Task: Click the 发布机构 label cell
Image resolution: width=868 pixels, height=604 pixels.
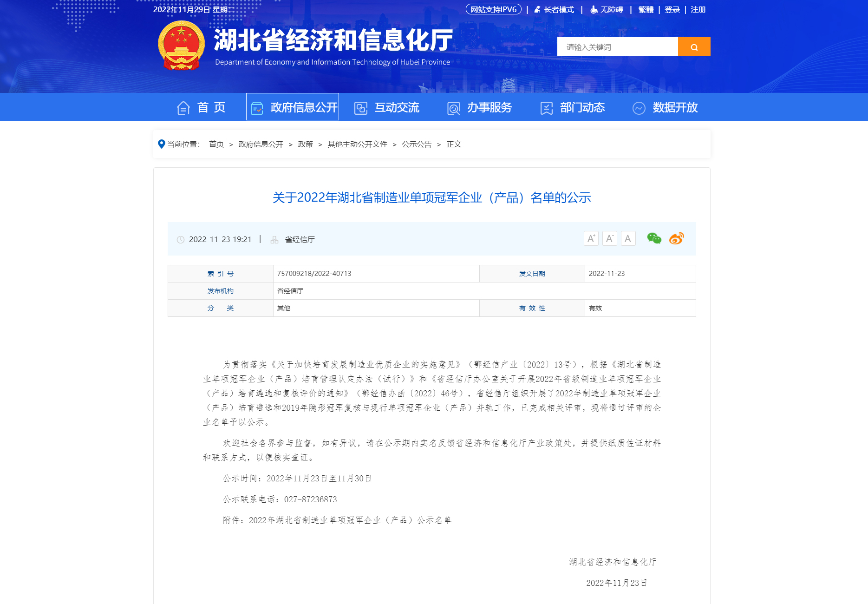Action: tap(221, 291)
